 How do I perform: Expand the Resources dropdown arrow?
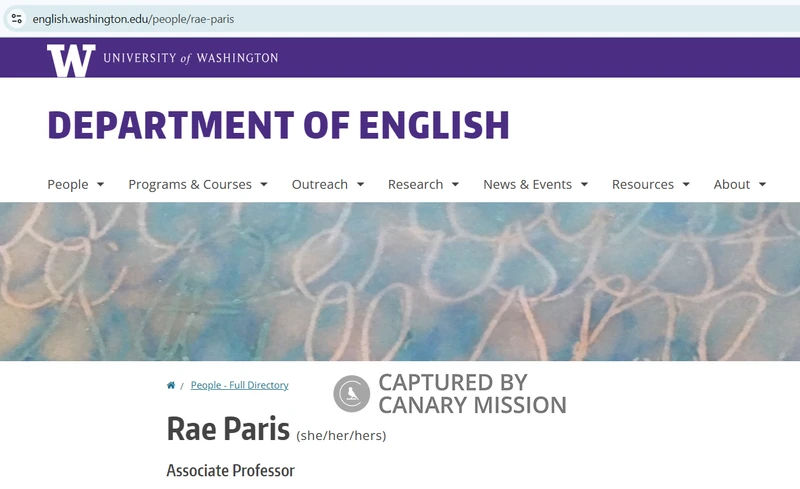686,184
